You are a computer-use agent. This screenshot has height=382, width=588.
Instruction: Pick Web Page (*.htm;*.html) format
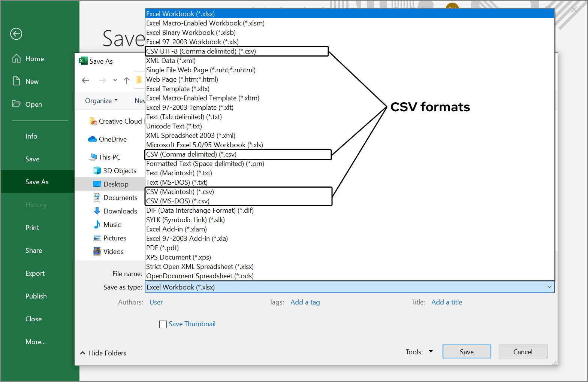point(350,79)
